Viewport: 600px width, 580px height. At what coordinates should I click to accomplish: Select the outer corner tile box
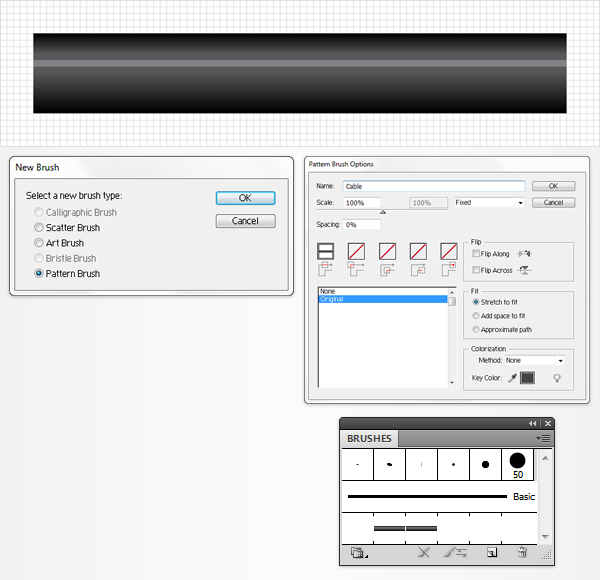[x=356, y=251]
